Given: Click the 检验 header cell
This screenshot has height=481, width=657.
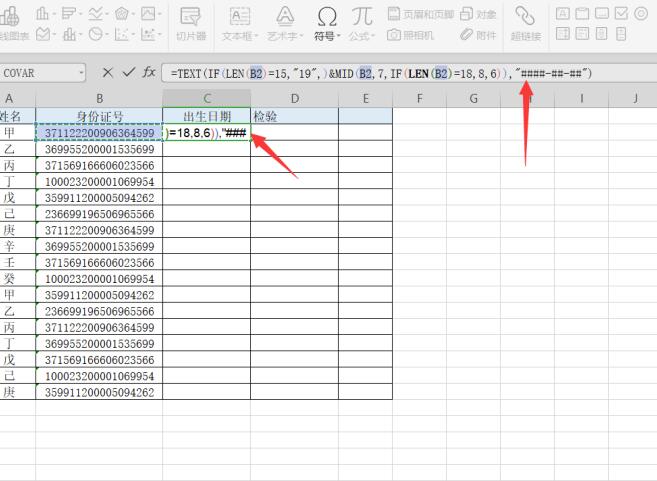Looking at the screenshot, I should point(295,116).
